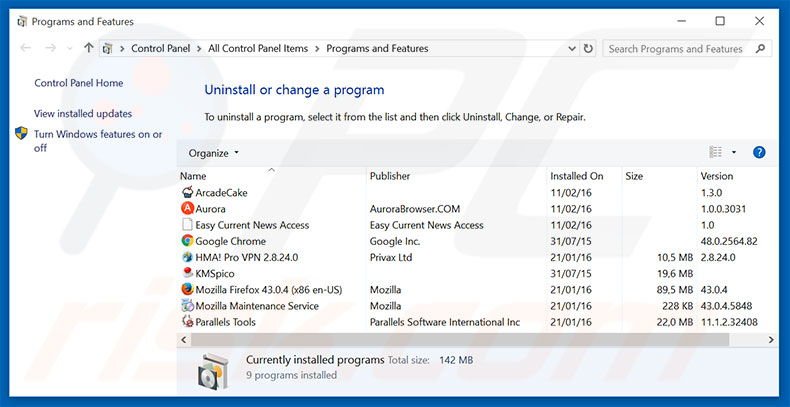
Task: Click the search magnifier icon
Action: point(760,49)
